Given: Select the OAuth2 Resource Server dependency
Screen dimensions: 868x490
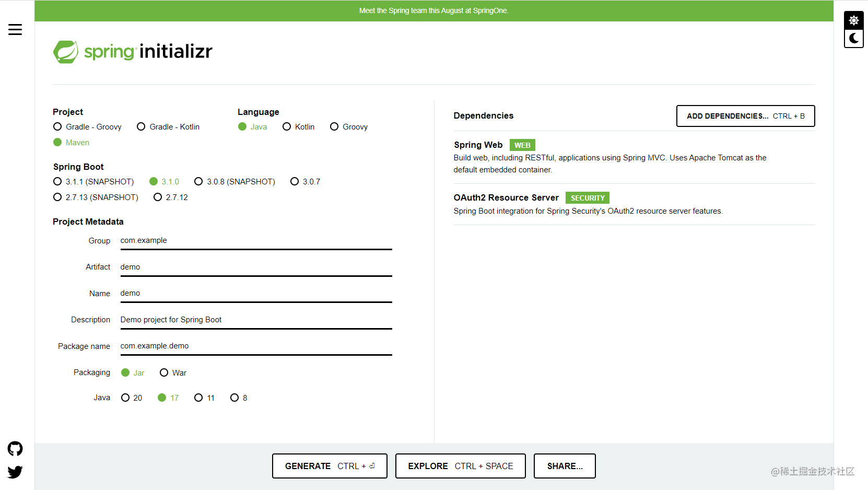Looking at the screenshot, I should tap(634, 204).
